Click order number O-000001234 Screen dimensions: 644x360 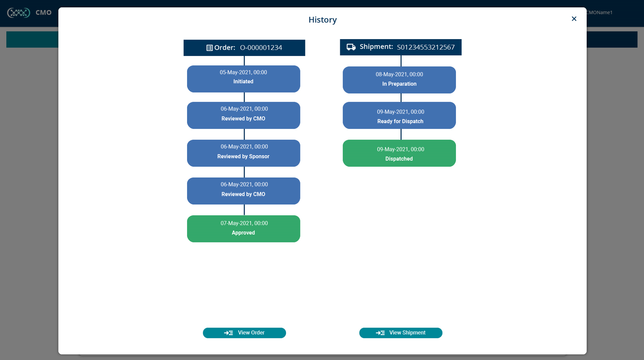(x=261, y=48)
